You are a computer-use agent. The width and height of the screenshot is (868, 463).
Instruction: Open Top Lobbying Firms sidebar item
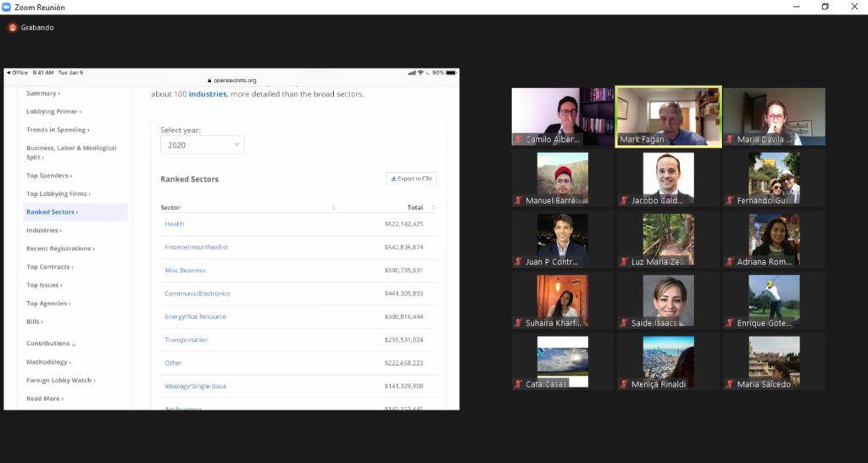58,194
